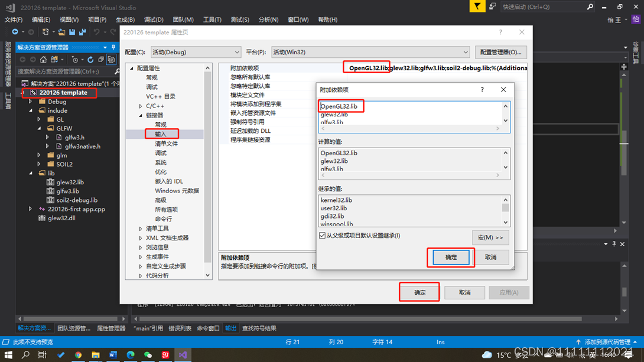
Task: Select 输入 under 链接器
Action: point(161,134)
